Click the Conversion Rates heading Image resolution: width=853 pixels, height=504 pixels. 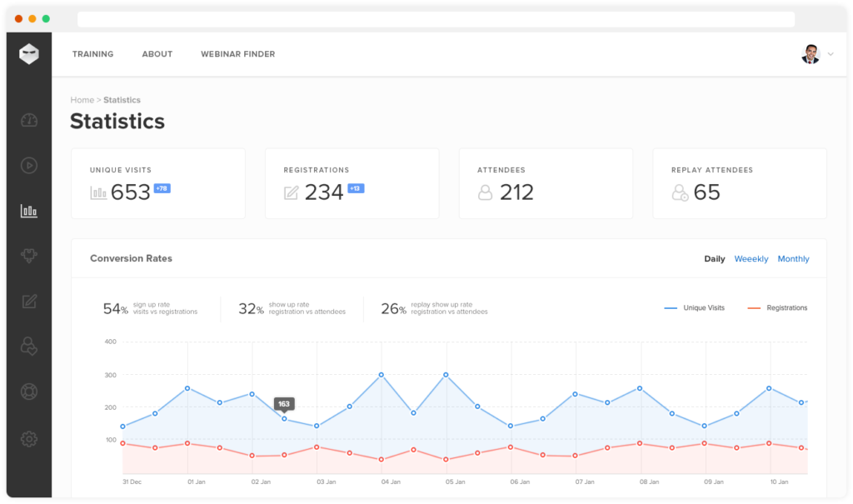(x=131, y=258)
